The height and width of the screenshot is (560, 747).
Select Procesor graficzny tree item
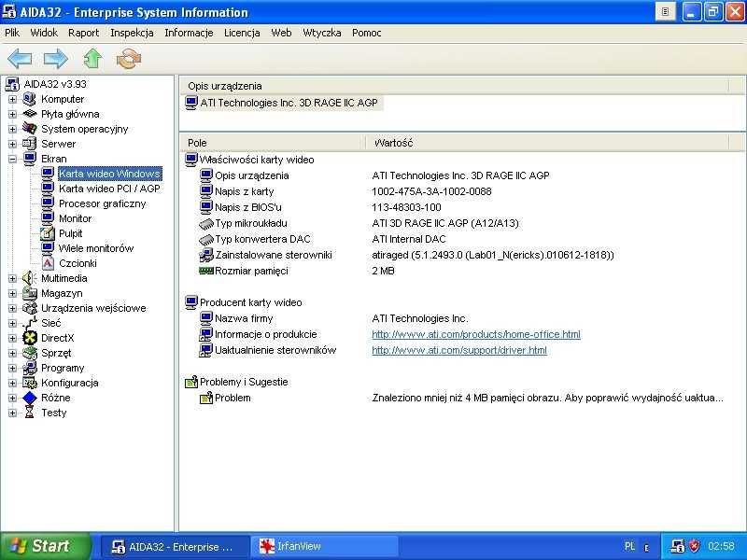point(102,203)
